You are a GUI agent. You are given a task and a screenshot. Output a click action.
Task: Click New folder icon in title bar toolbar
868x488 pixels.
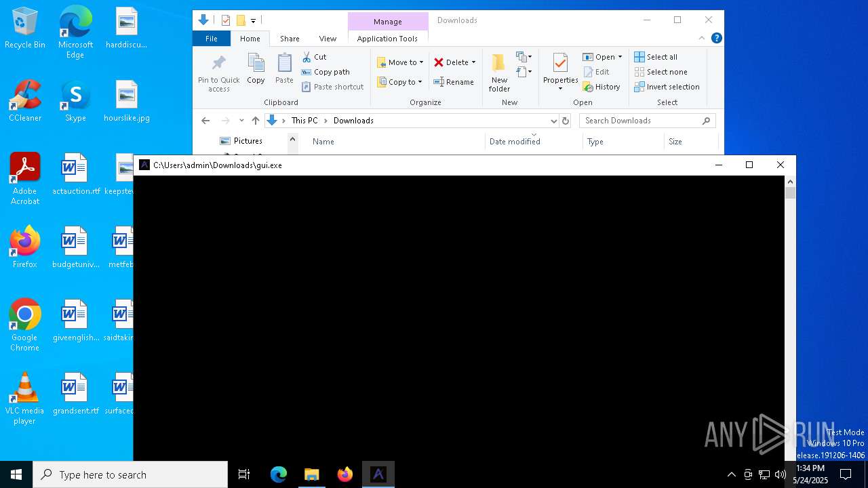point(241,20)
